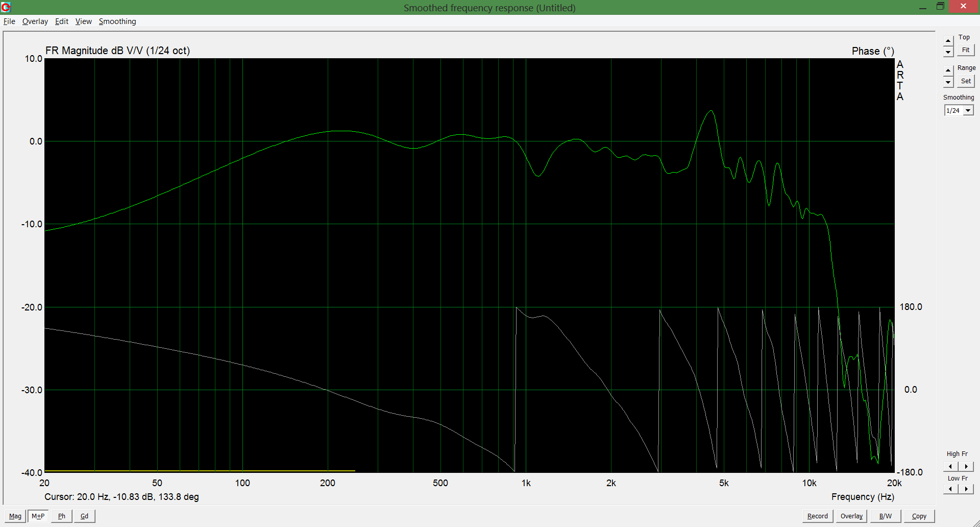Click the Phase (°) axis label

pyautogui.click(x=873, y=51)
